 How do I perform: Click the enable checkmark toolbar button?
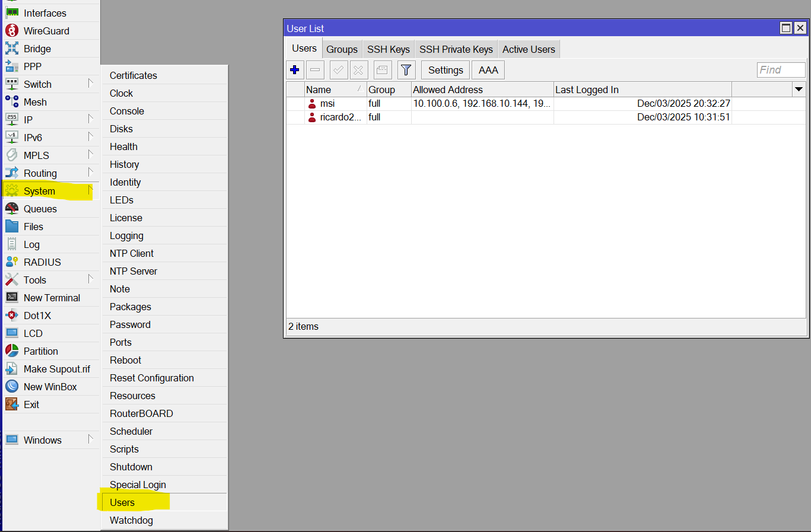click(x=338, y=70)
